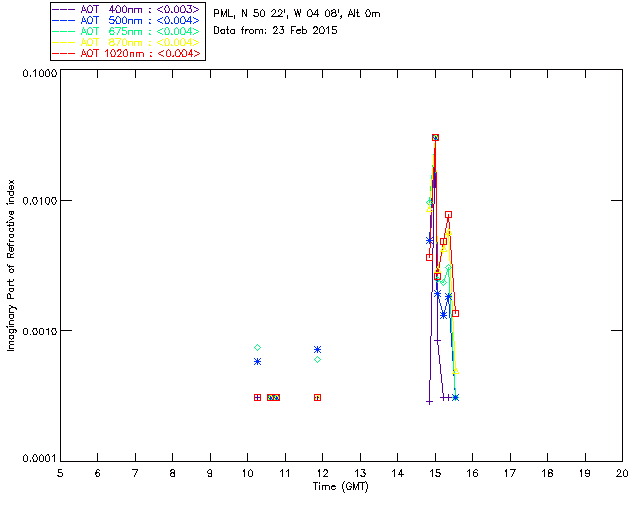
Task: Click the lowest purple plus marker before 15 GMT
Action: [429, 402]
